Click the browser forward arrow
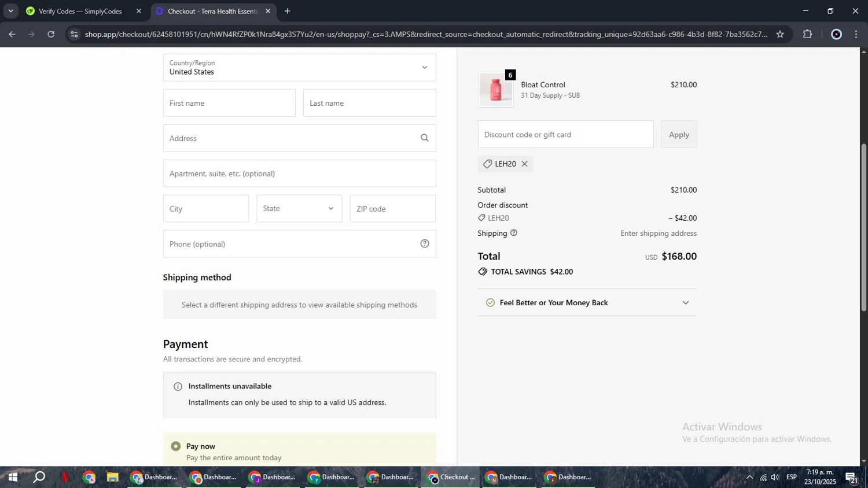This screenshot has height=488, width=868. [x=31, y=34]
